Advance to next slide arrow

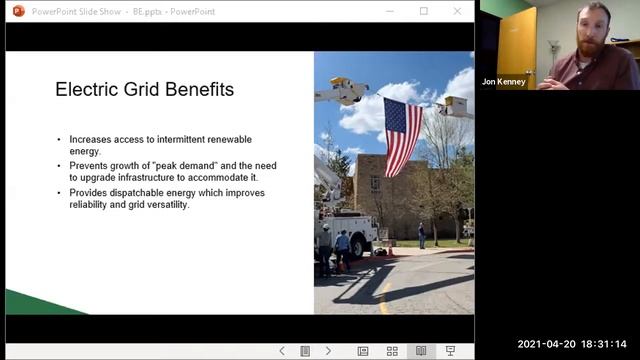coord(328,351)
